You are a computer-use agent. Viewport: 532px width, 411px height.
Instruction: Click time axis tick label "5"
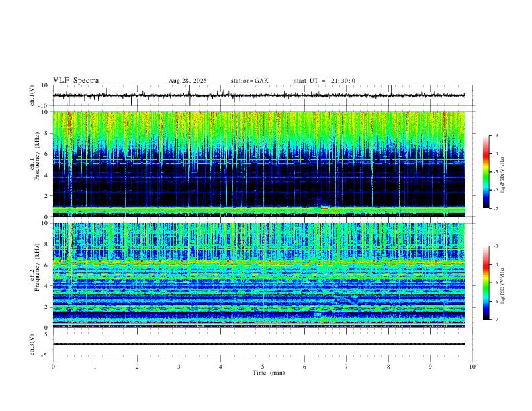point(263,367)
